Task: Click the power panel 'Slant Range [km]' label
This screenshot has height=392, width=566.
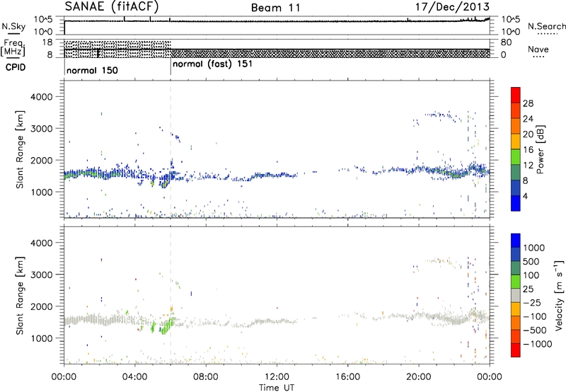Action: pyautogui.click(x=20, y=149)
